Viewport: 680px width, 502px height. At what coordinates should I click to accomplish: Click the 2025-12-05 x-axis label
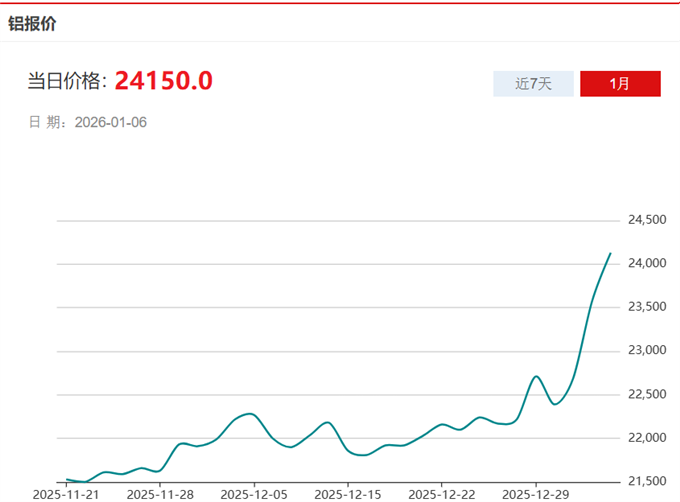(254, 494)
